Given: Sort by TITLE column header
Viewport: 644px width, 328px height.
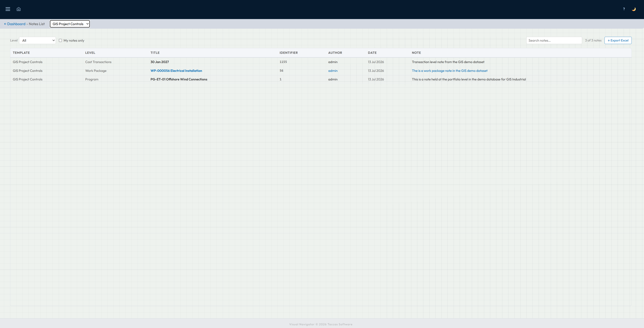Looking at the screenshot, I should coord(155,53).
